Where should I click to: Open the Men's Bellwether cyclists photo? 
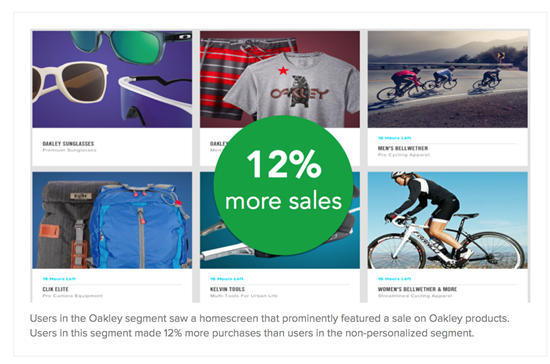(448, 79)
